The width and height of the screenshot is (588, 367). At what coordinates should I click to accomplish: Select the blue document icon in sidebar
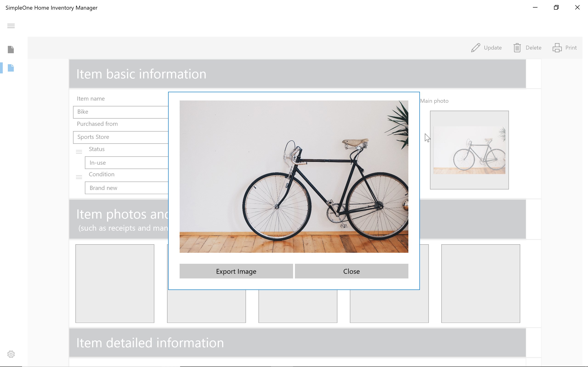pos(11,68)
